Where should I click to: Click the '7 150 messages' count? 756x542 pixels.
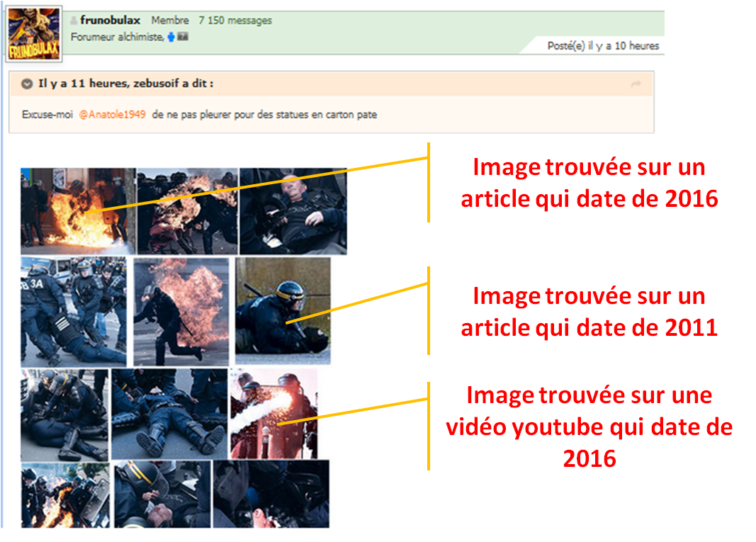coord(235,21)
